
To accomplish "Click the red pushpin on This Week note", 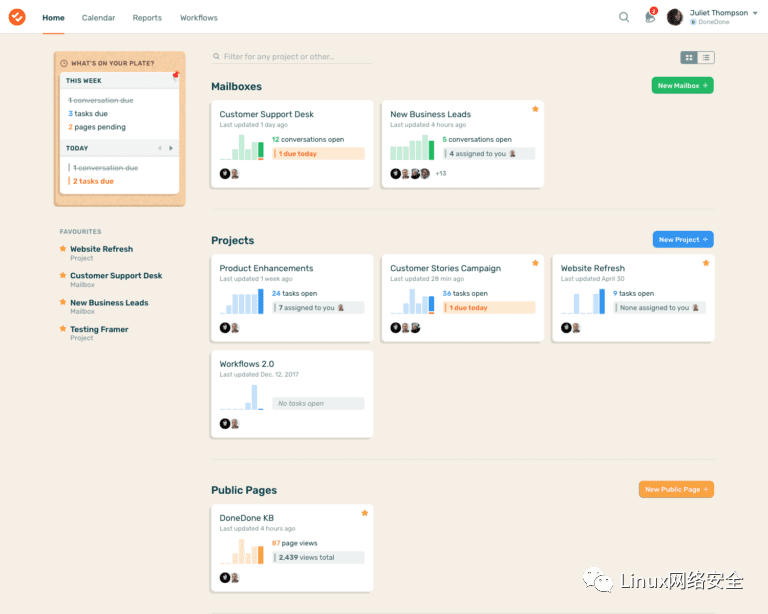I will click(175, 75).
